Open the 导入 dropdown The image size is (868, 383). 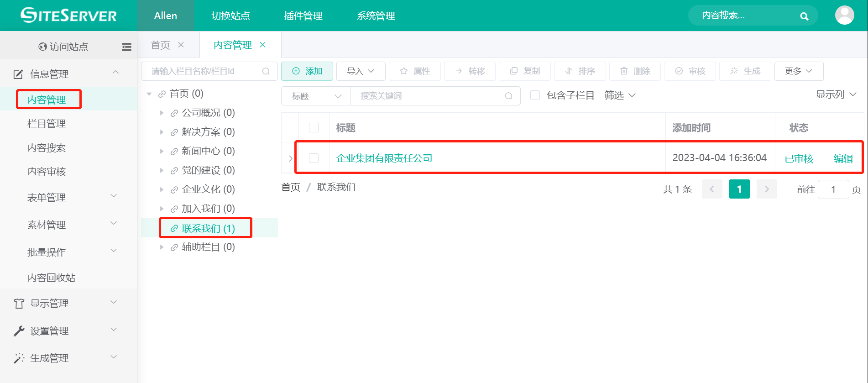pyautogui.click(x=361, y=71)
